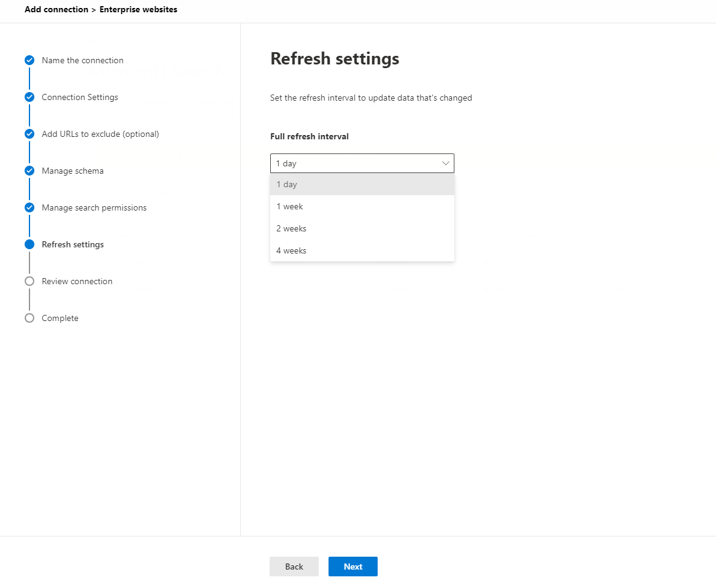Click the Connection Settings step checkmark icon
The image size is (716, 588).
tap(29, 97)
